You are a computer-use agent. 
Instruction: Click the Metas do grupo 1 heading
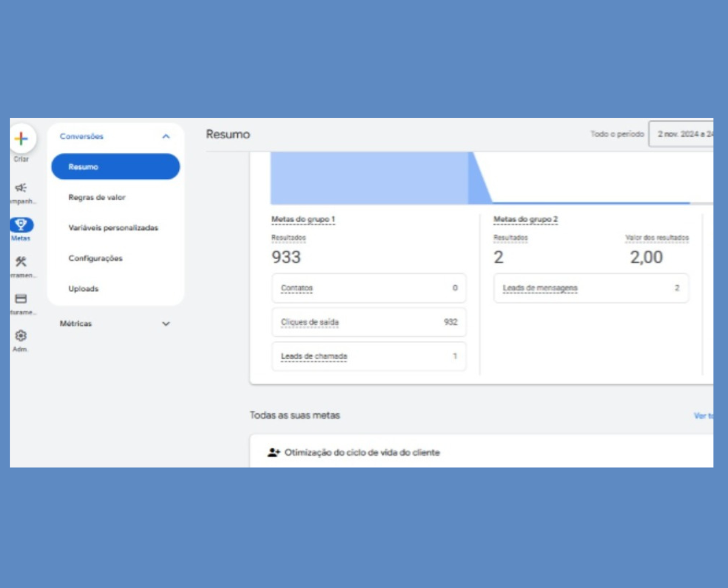coord(303,219)
